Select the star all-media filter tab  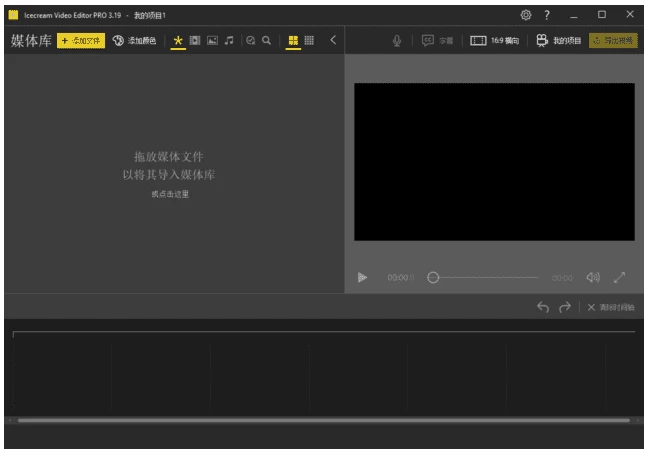coord(178,41)
